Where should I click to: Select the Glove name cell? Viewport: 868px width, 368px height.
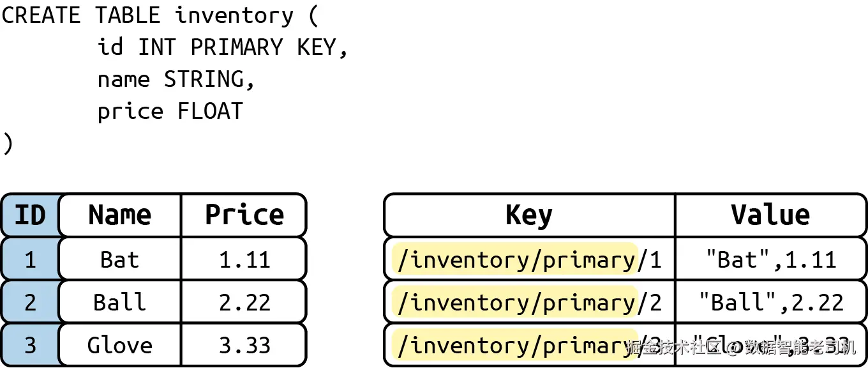[120, 345]
